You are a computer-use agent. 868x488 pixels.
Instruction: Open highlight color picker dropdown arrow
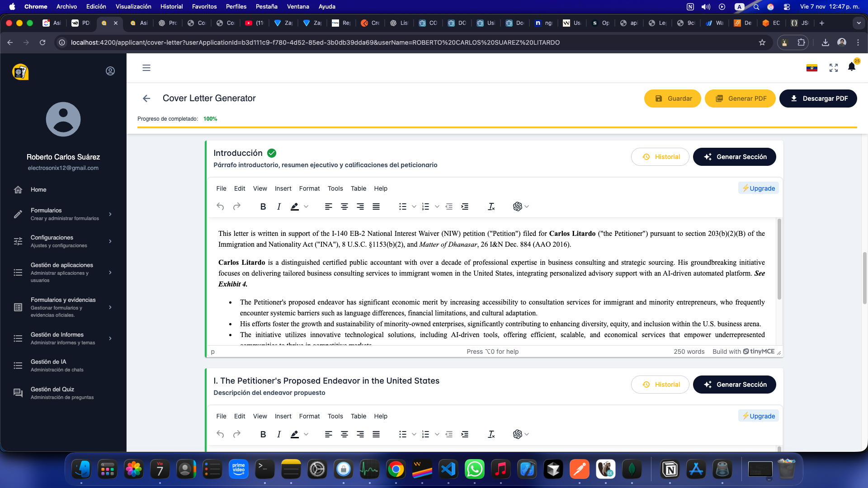(306, 206)
